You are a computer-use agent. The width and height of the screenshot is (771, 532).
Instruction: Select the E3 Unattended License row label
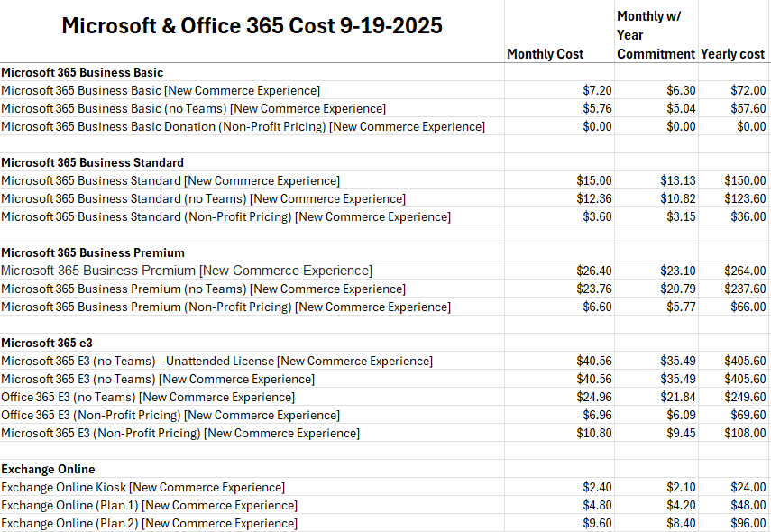tap(216, 361)
